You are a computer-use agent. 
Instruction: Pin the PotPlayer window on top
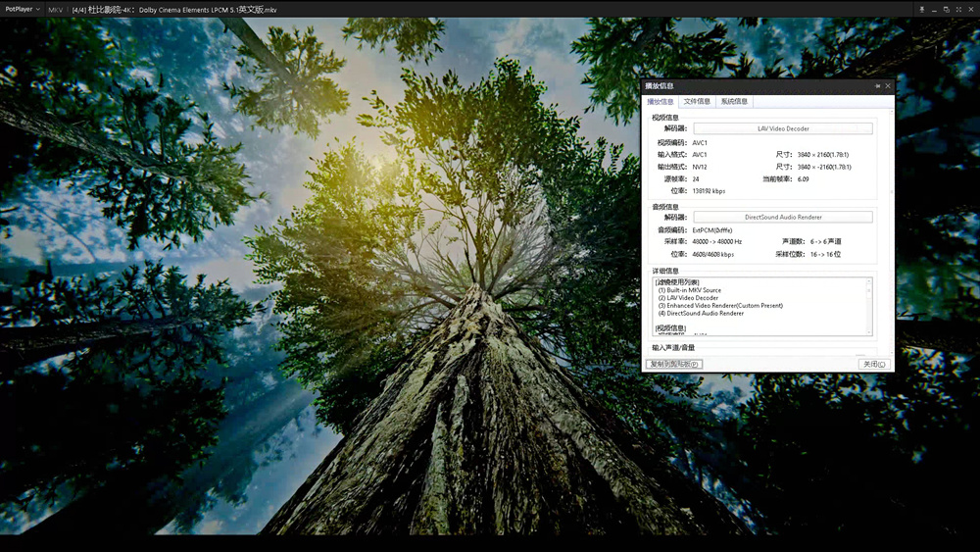(921, 10)
